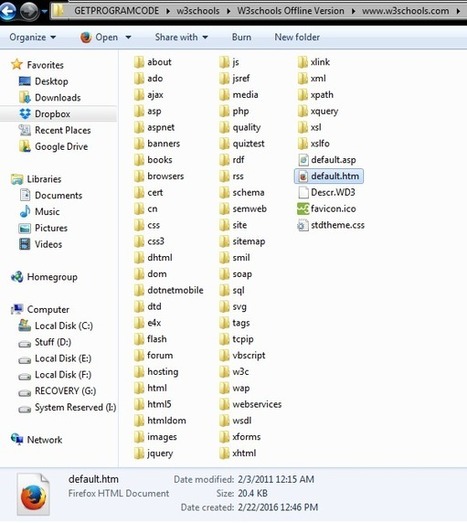
Task: Select the Dropbox favorite
Action: tap(45, 114)
